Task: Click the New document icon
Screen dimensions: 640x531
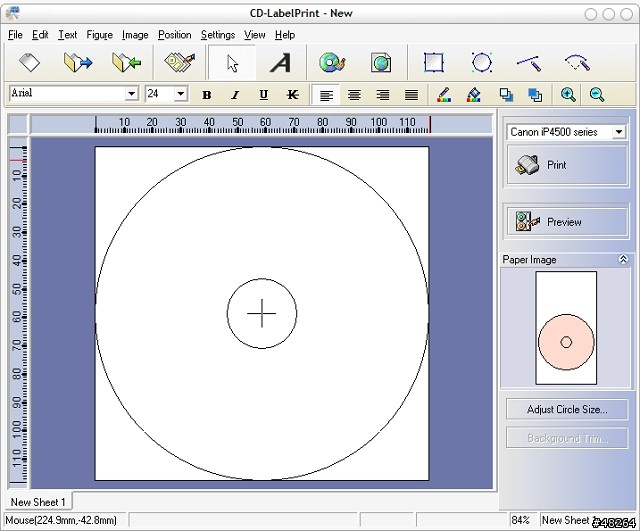Action: [29, 63]
